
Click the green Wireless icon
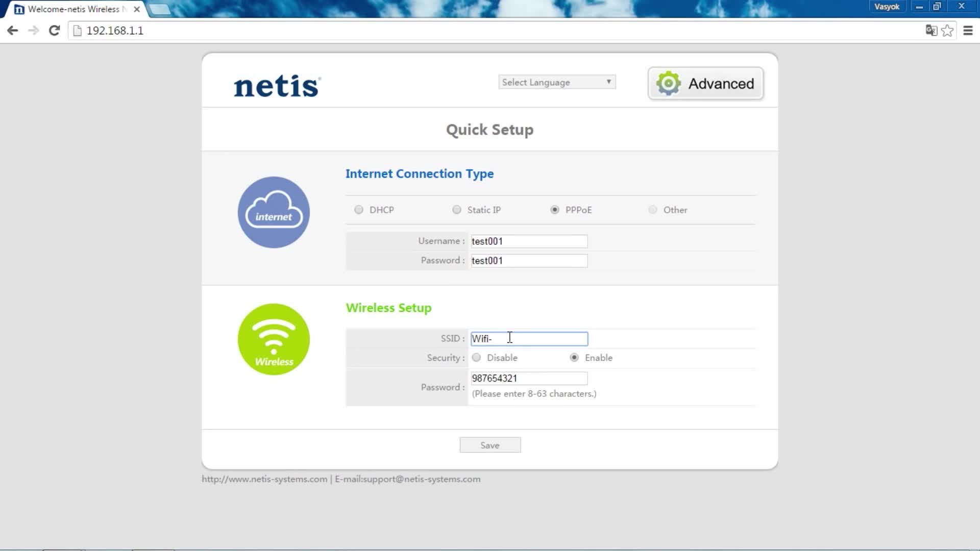274,339
